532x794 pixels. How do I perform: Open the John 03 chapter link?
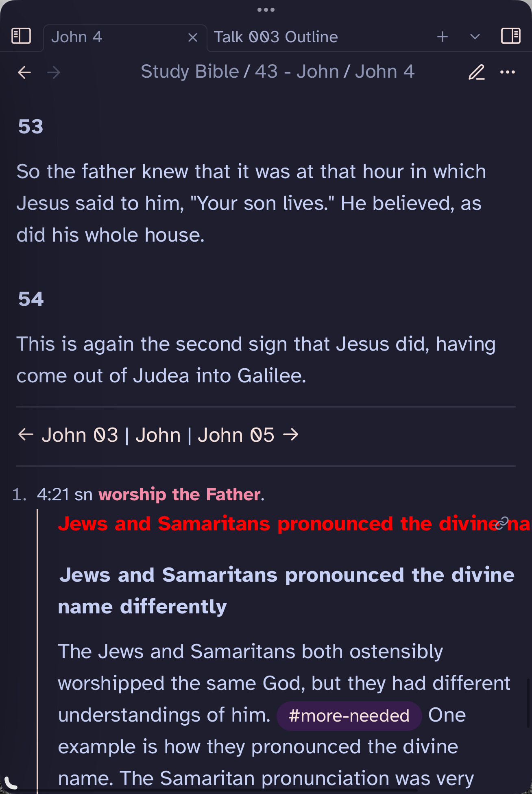[80, 435]
